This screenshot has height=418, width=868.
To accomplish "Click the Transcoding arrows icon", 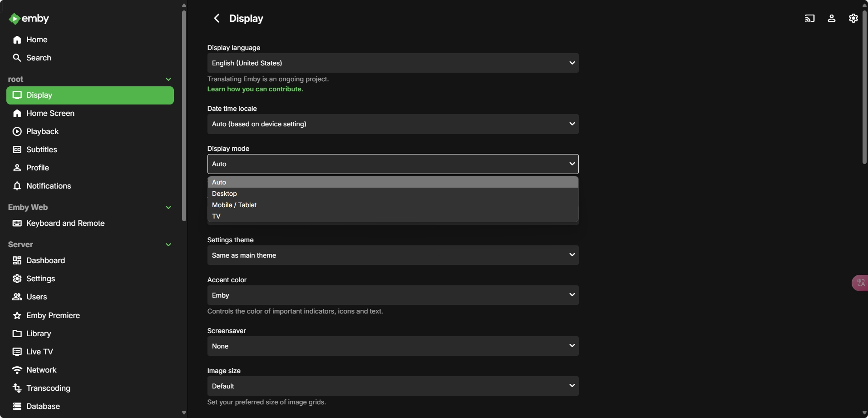I will (x=17, y=388).
